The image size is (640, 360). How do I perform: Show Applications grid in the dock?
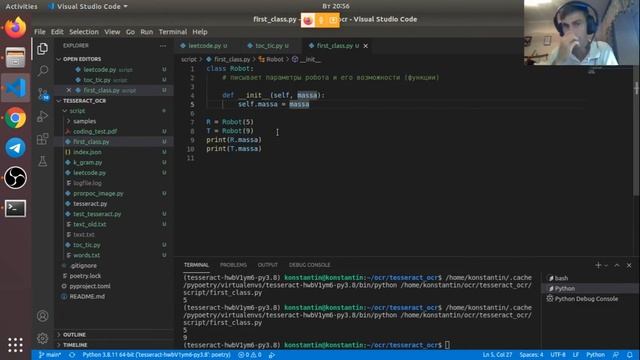click(x=16, y=345)
